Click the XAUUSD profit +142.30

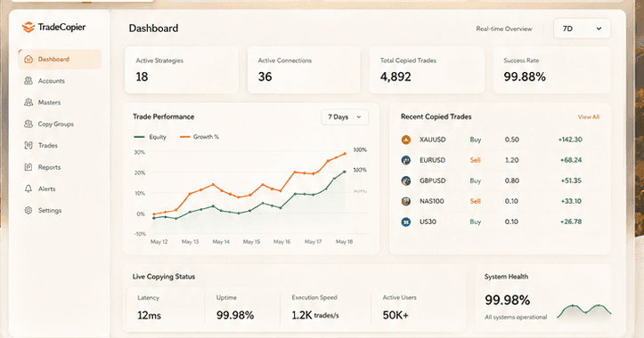tap(570, 140)
